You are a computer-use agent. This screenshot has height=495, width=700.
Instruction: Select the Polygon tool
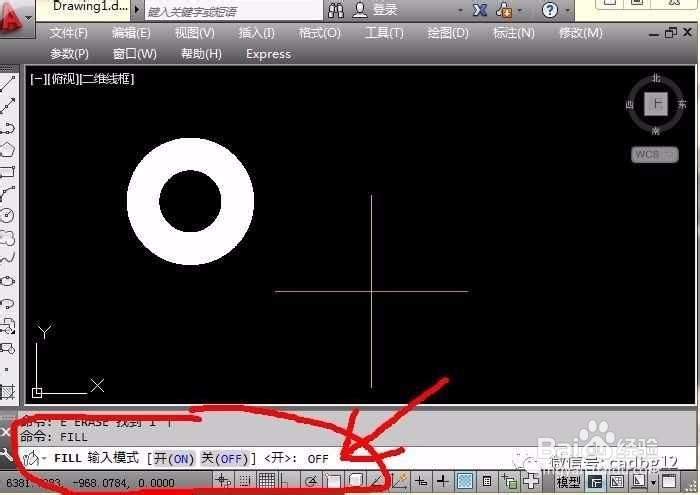[8, 150]
